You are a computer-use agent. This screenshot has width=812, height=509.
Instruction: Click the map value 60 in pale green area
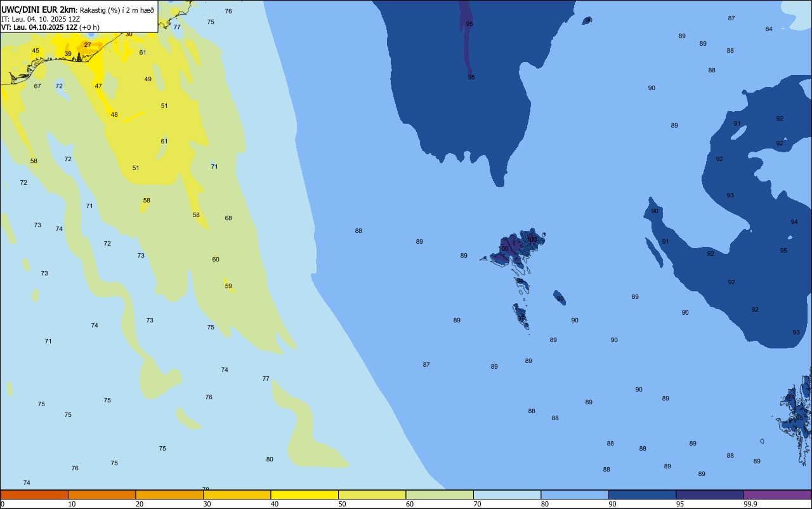point(216,260)
